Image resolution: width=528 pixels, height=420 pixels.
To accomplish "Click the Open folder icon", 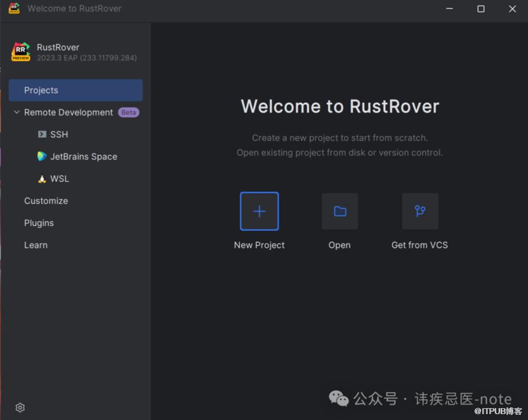I will tap(339, 211).
